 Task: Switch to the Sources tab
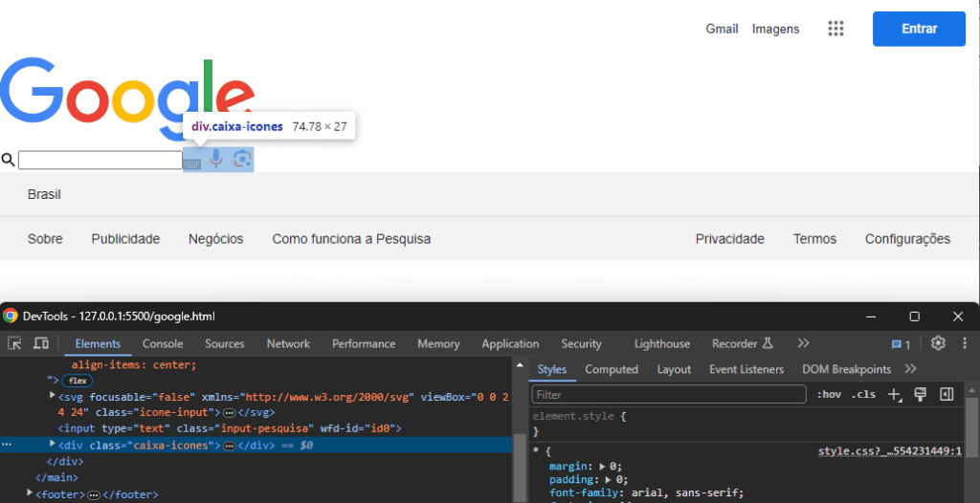(224, 343)
